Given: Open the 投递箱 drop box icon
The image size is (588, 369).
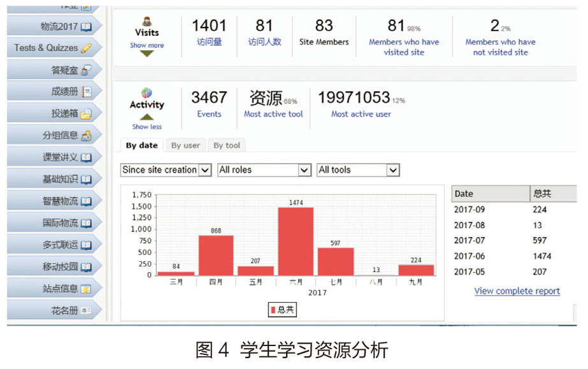Looking at the screenshot, I should tap(87, 114).
